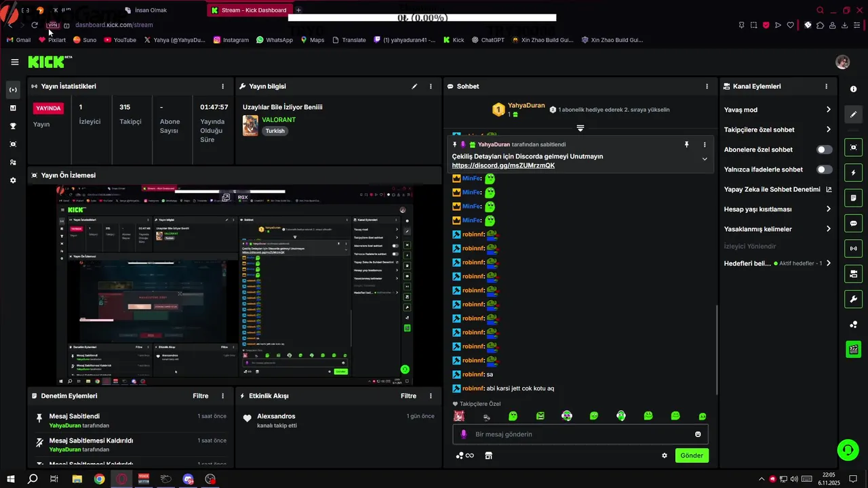Viewport: 868px width, 488px height.
Task: Expand Hesap yaşı kısıtlaması options
Action: tap(828, 209)
